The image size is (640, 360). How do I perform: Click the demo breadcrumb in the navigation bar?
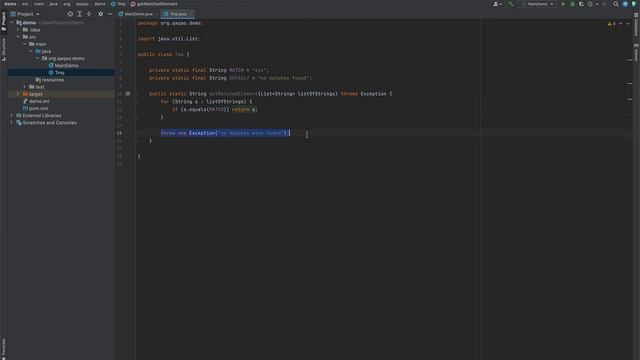(10, 4)
